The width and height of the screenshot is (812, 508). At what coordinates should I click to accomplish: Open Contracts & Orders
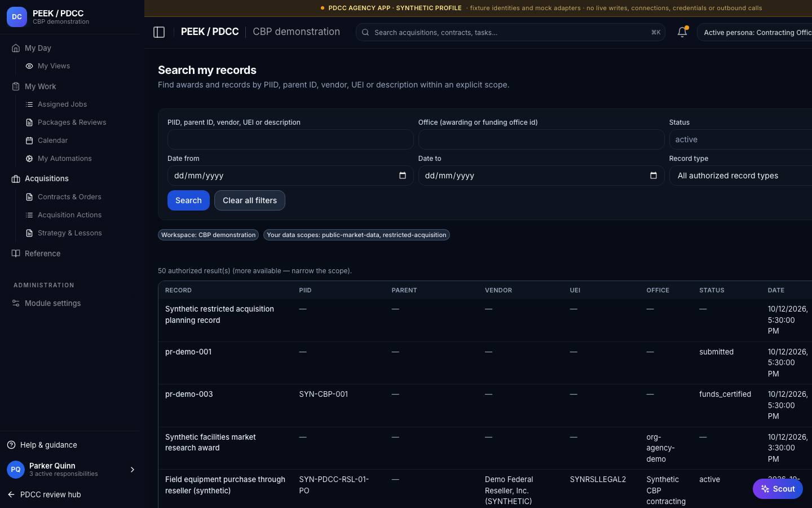click(x=69, y=197)
